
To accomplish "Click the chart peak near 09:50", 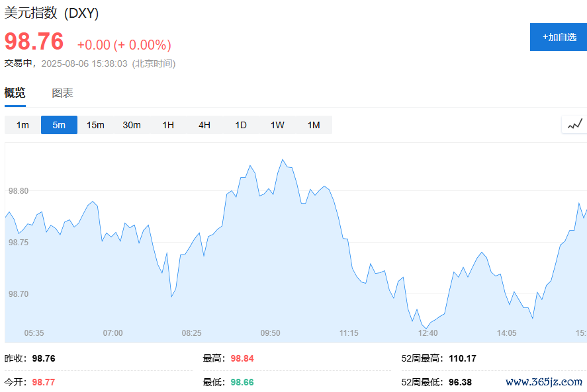I will pos(283,160).
